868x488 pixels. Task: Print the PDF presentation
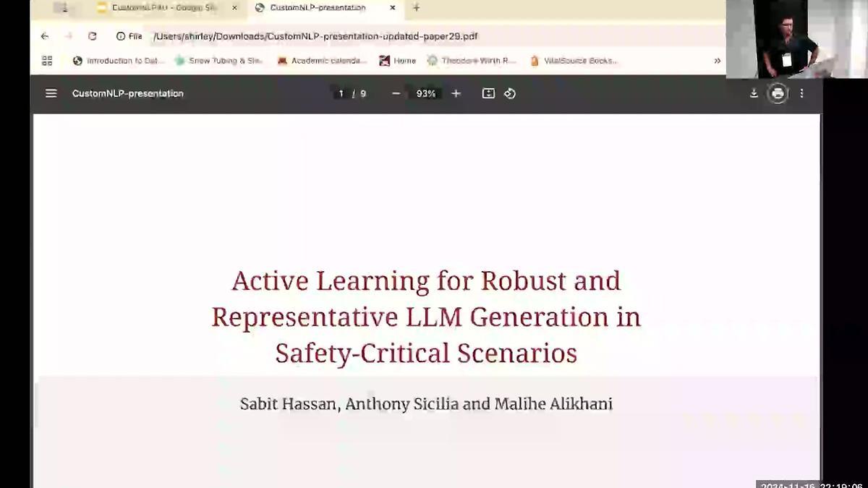pos(778,93)
